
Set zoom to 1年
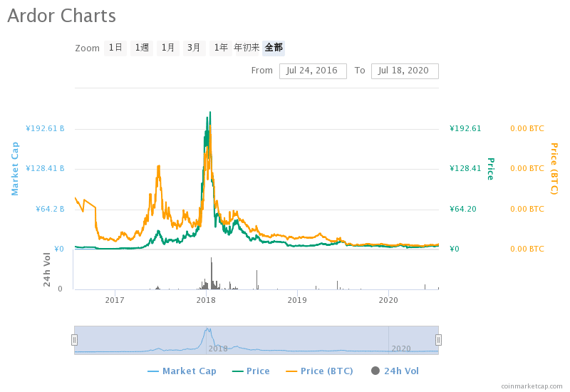pos(221,48)
